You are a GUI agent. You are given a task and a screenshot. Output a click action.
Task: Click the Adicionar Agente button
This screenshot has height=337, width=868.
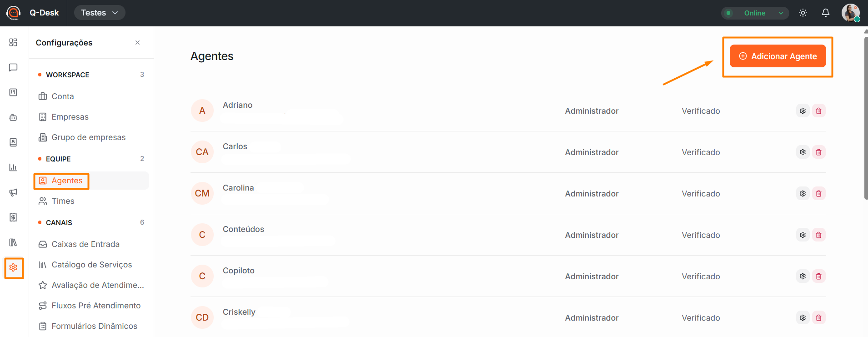[778, 56]
